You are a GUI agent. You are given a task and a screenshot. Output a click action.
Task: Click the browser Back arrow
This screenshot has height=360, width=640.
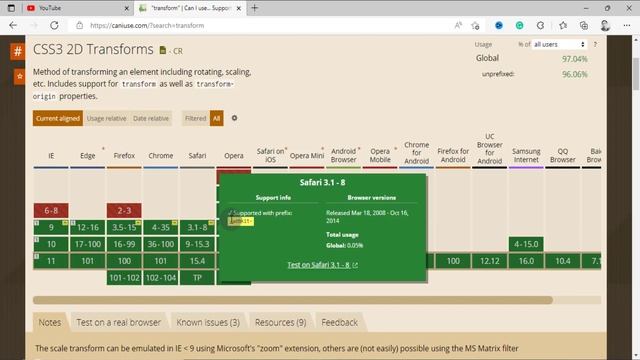click(x=13, y=25)
